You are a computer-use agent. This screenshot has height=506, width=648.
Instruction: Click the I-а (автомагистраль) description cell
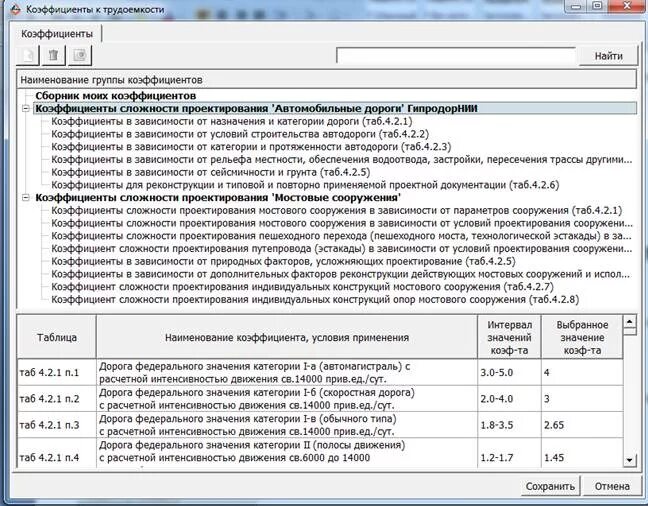[x=287, y=372]
